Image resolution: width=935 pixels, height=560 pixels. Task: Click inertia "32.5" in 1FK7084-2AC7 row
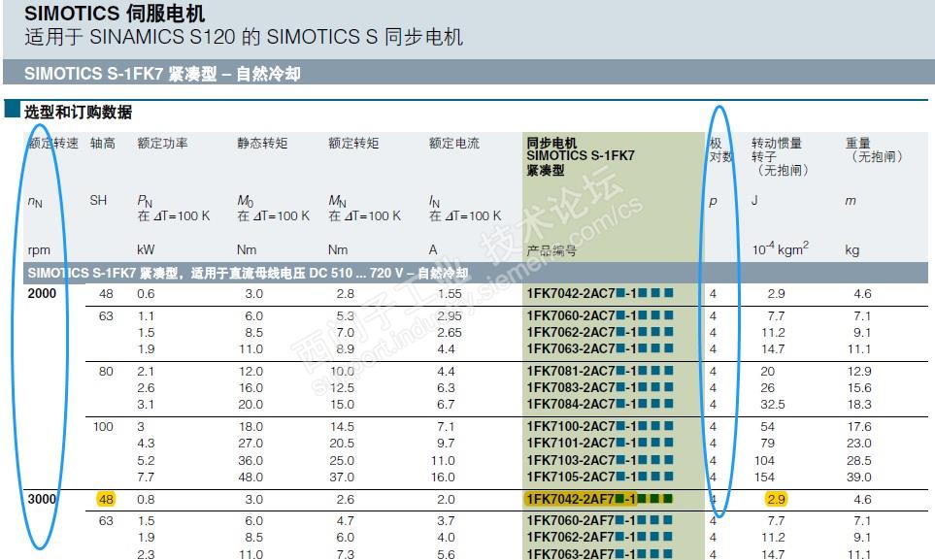tap(773, 404)
